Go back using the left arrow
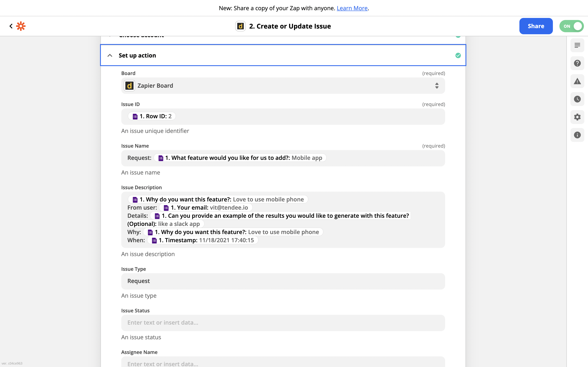 click(11, 26)
